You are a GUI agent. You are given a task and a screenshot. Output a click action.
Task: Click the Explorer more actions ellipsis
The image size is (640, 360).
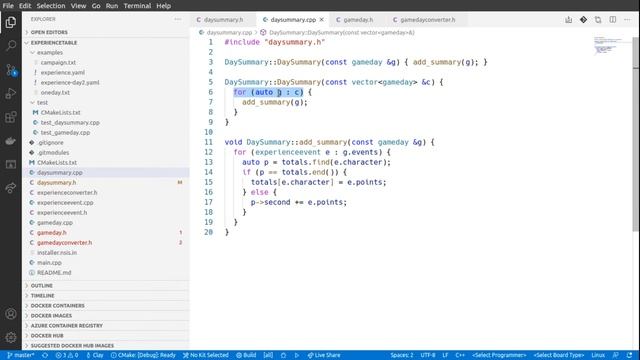click(178, 19)
